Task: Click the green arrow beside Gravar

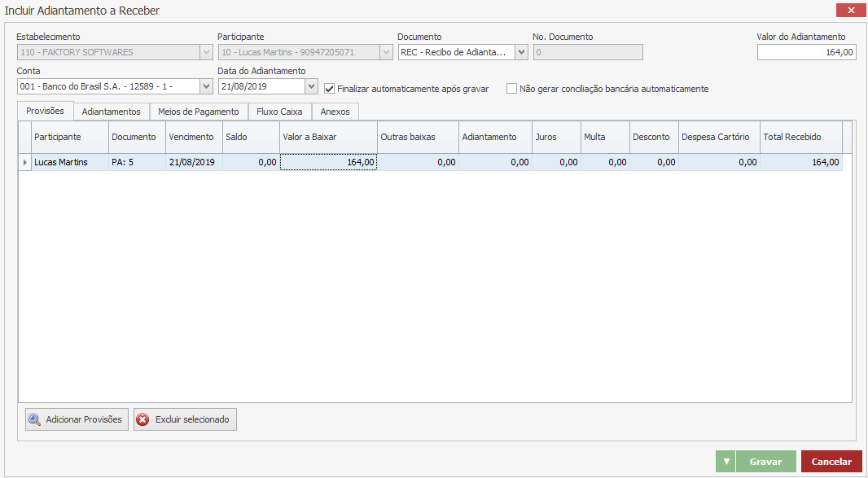Action: point(726,462)
